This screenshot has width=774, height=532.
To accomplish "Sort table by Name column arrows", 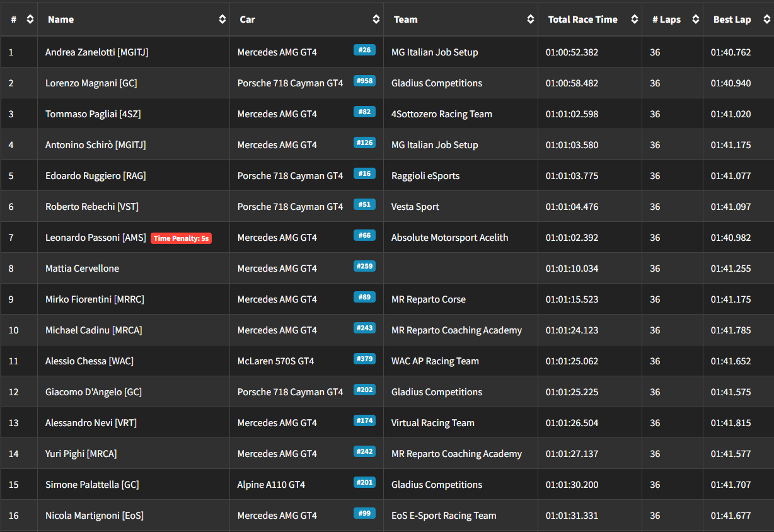I will click(x=222, y=20).
